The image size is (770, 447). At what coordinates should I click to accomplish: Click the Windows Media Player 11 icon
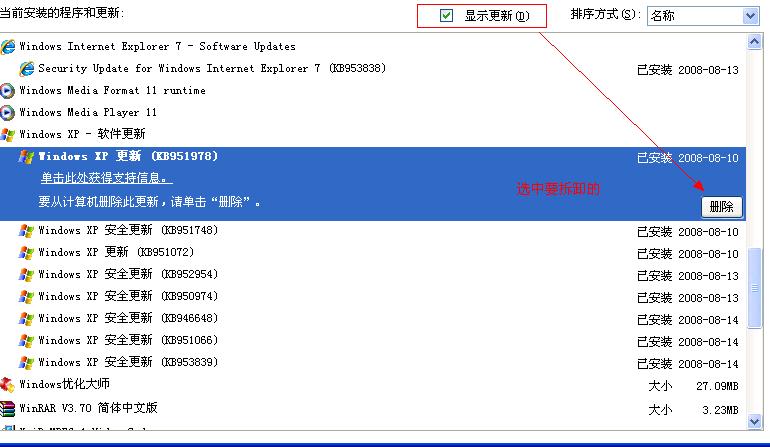click(x=7, y=113)
